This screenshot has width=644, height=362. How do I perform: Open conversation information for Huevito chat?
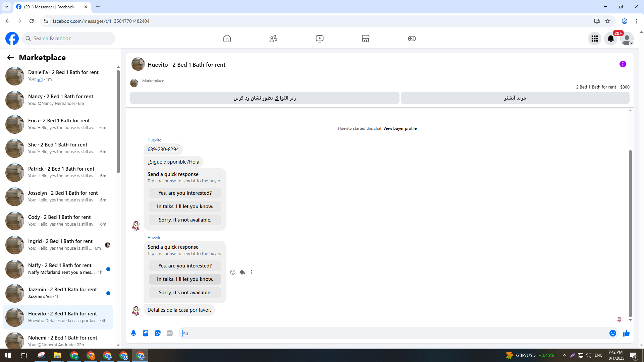pos(623,64)
